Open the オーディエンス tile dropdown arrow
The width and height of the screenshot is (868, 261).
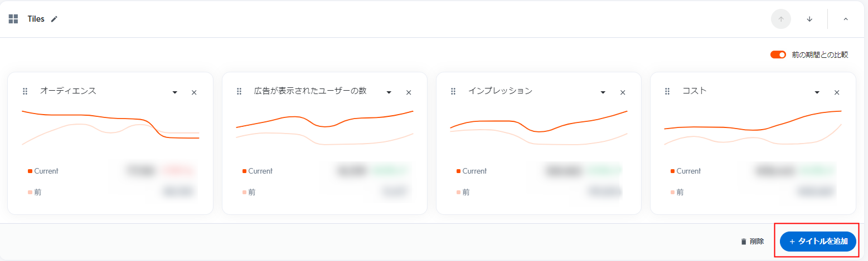coord(175,92)
